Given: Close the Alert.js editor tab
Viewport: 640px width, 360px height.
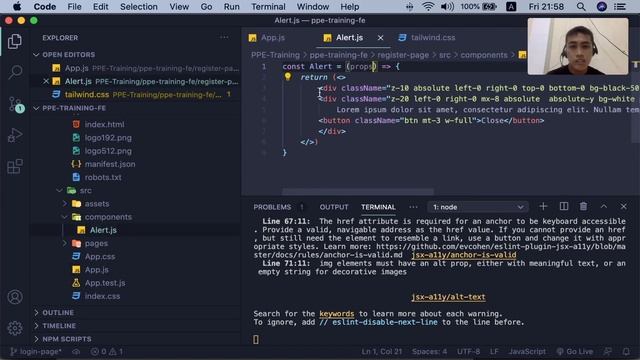Looking at the screenshot, I should tap(380, 38).
